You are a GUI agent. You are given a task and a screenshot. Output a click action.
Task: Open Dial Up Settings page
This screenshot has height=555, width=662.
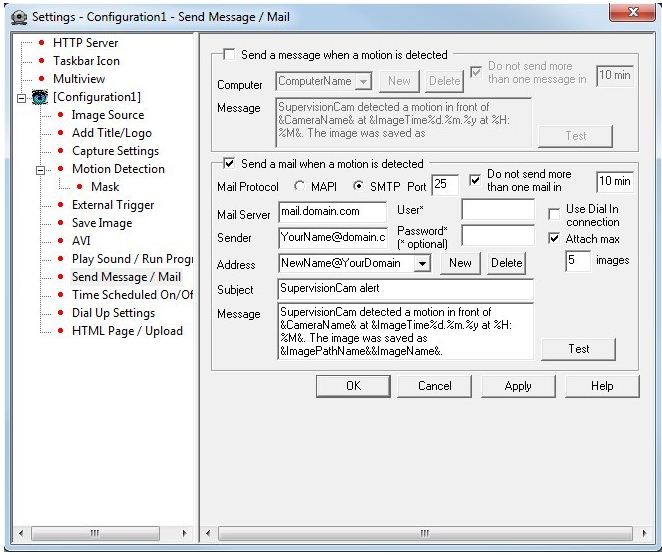coord(113,313)
